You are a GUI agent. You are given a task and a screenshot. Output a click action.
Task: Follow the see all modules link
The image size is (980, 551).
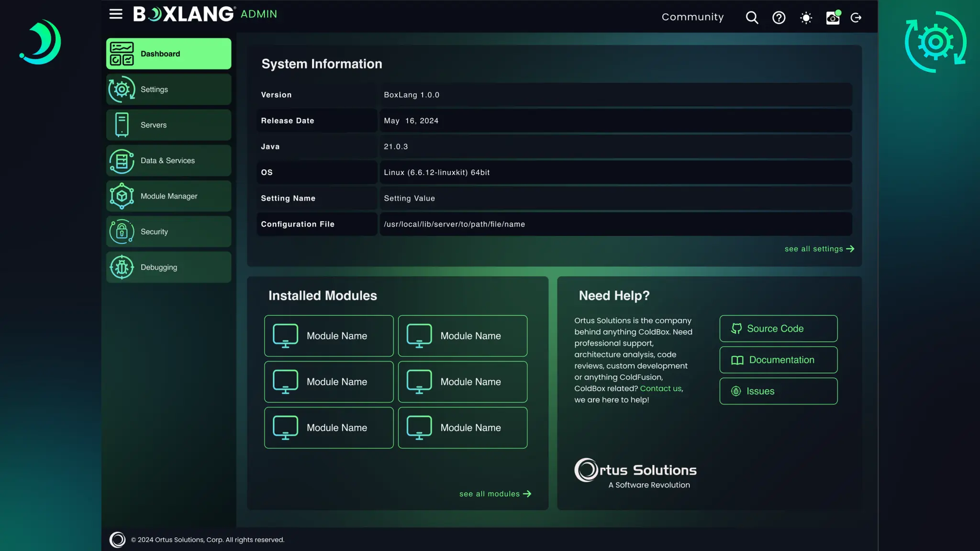coord(495,494)
